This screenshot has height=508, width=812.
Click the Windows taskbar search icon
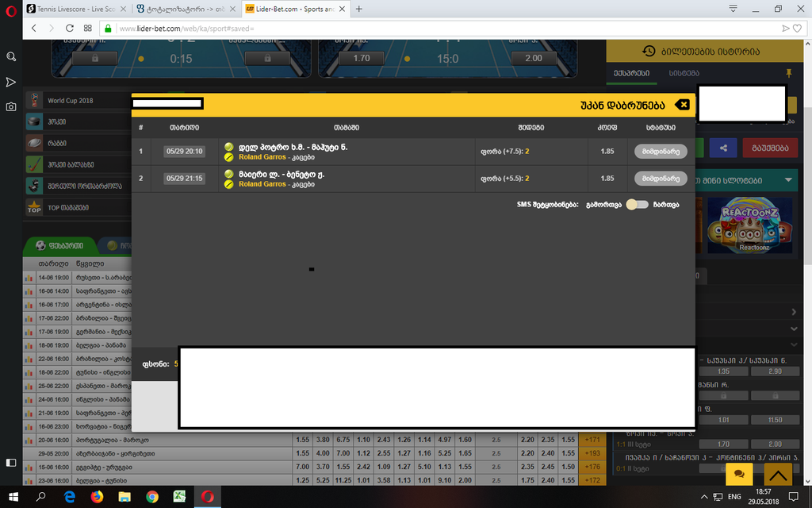pyautogui.click(x=41, y=497)
